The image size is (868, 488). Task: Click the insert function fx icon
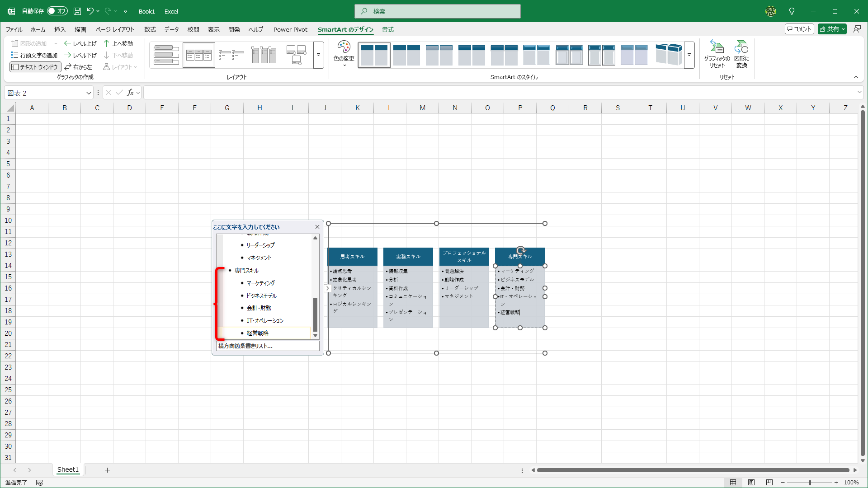click(x=130, y=93)
